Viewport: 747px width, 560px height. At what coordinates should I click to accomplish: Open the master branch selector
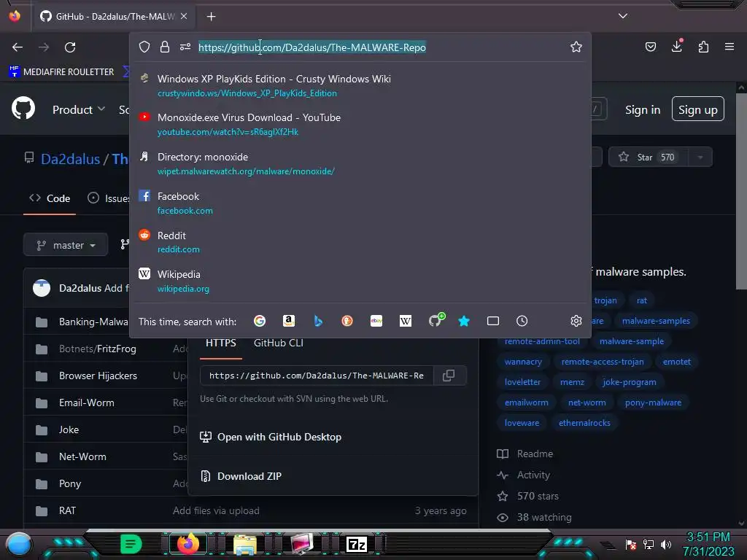pyautogui.click(x=66, y=245)
